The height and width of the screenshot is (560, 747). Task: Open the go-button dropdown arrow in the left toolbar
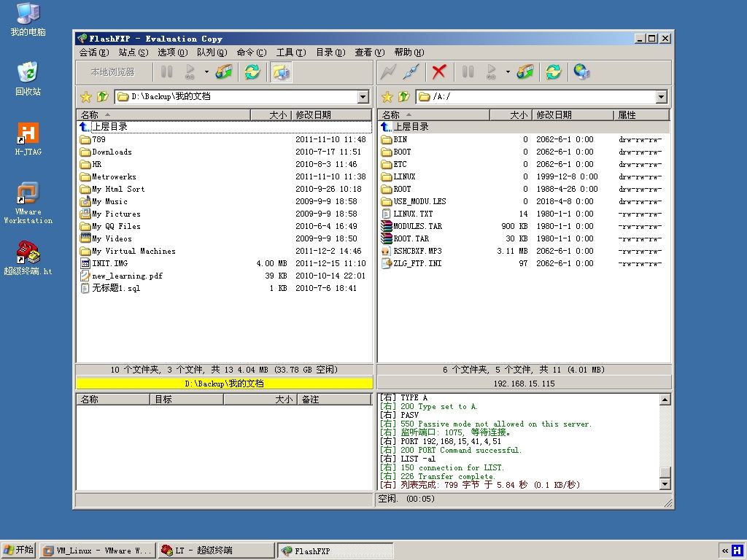[x=206, y=72]
